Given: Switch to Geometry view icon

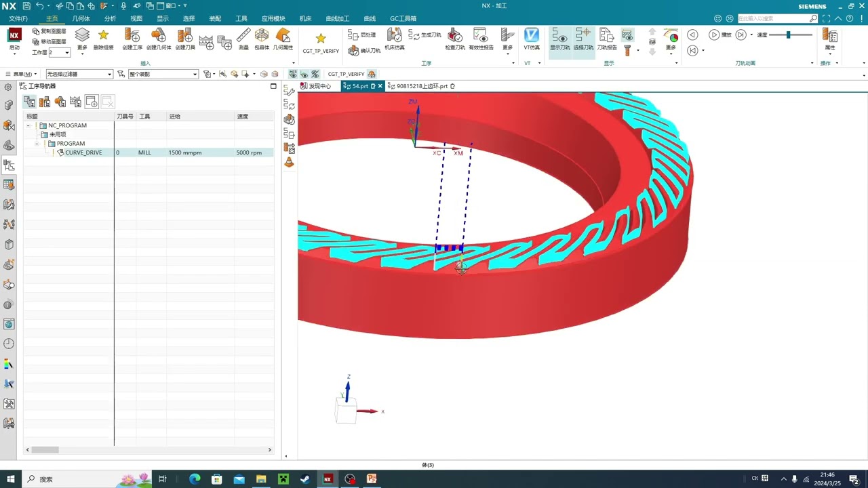Looking at the screenshot, I should click(60, 102).
